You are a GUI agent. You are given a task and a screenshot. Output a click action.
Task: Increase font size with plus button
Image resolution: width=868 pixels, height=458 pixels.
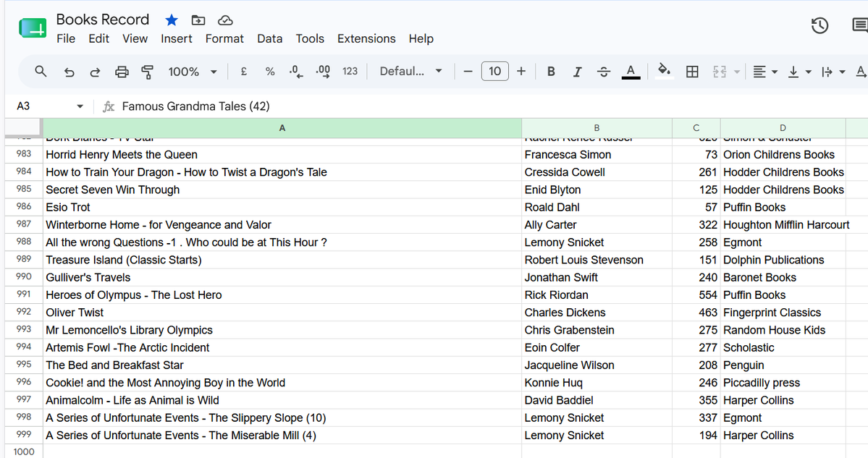[x=521, y=72]
